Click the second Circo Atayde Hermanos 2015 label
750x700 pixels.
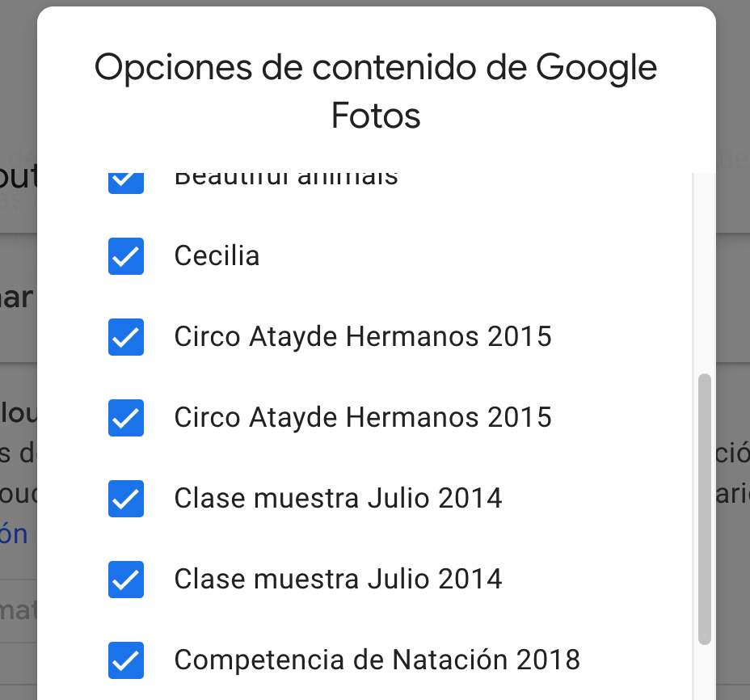(x=363, y=417)
